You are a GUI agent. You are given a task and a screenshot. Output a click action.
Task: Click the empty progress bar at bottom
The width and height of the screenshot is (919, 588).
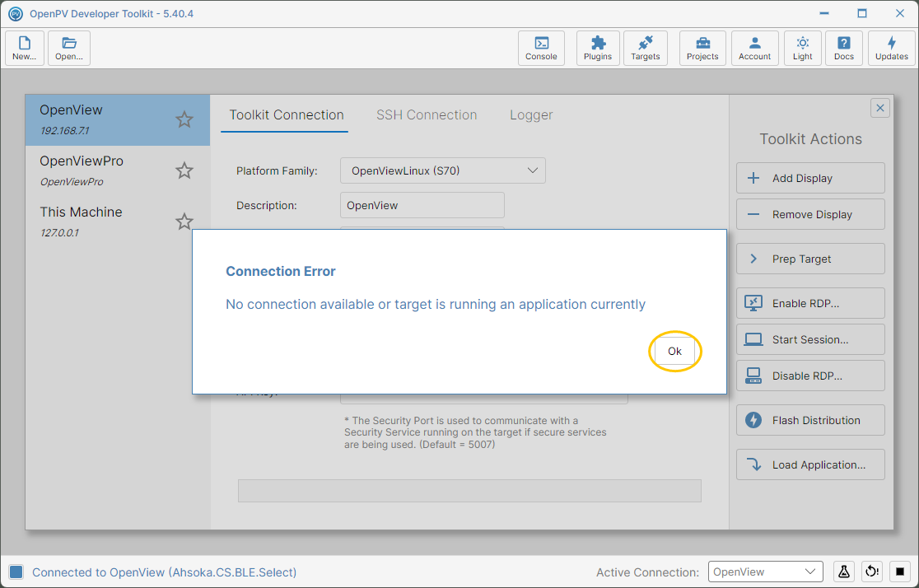click(469, 491)
